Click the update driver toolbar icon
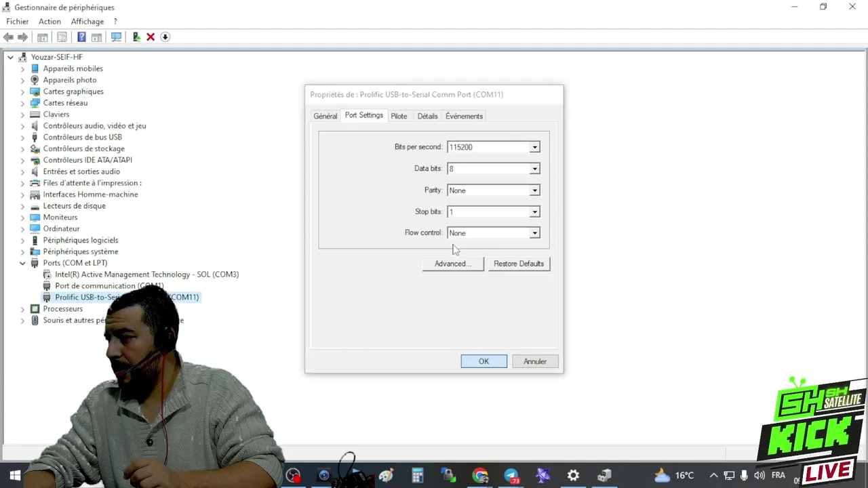Viewport: 868px width, 488px height. [x=136, y=37]
